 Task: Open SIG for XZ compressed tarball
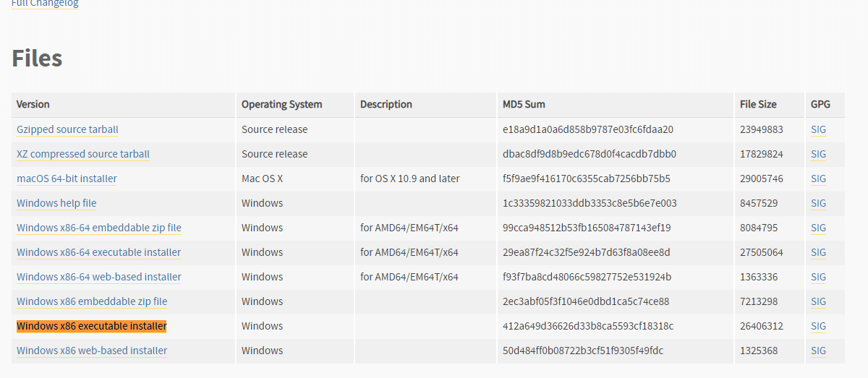click(x=818, y=154)
